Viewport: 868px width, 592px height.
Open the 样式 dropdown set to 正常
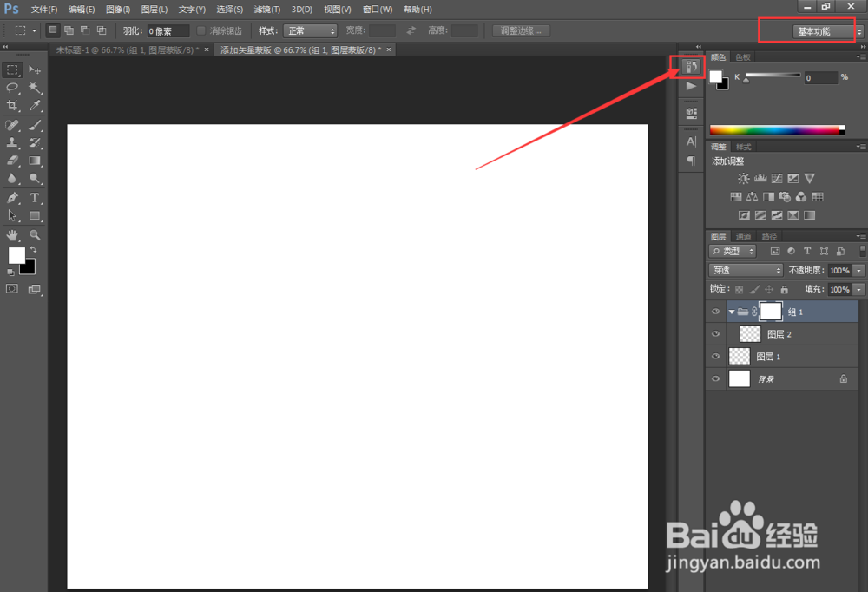(310, 31)
